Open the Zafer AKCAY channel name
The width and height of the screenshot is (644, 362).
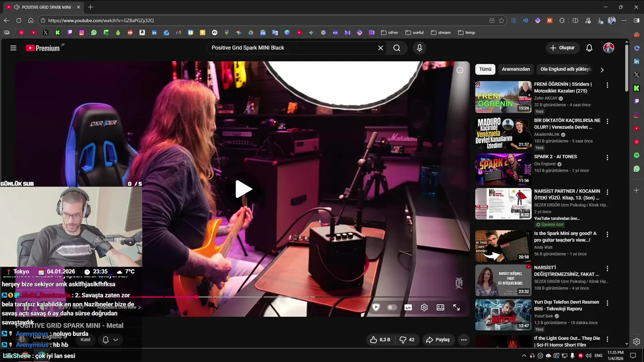tap(545, 98)
